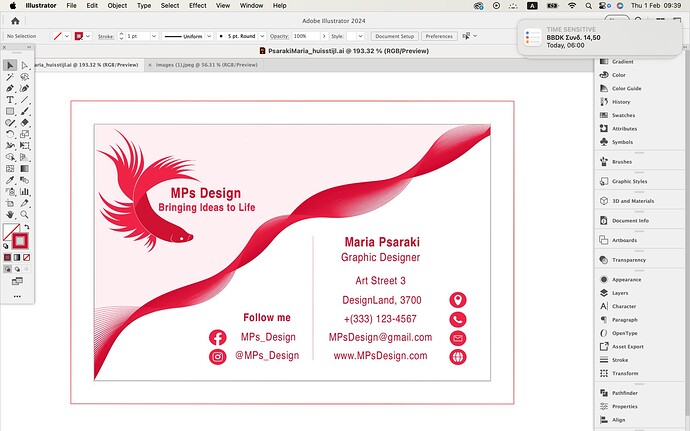The image size is (690, 431).
Task: Open align selection options dropdown
Action: pyautogui.click(x=475, y=36)
